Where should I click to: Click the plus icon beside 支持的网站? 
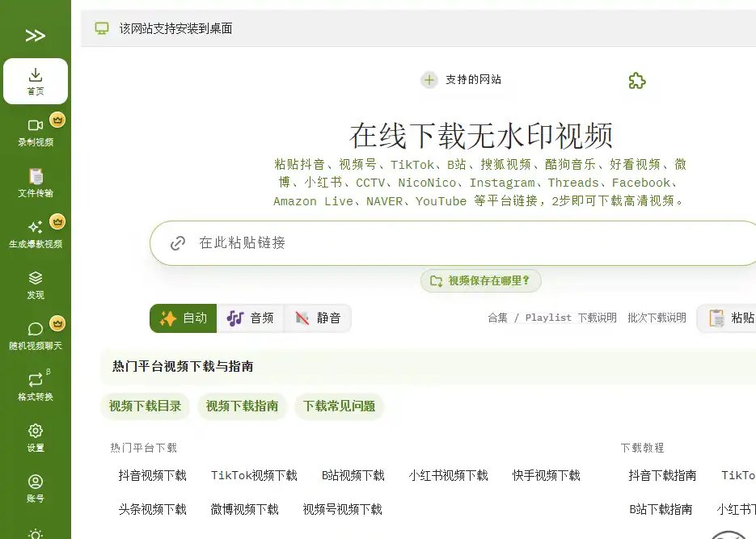tap(429, 80)
